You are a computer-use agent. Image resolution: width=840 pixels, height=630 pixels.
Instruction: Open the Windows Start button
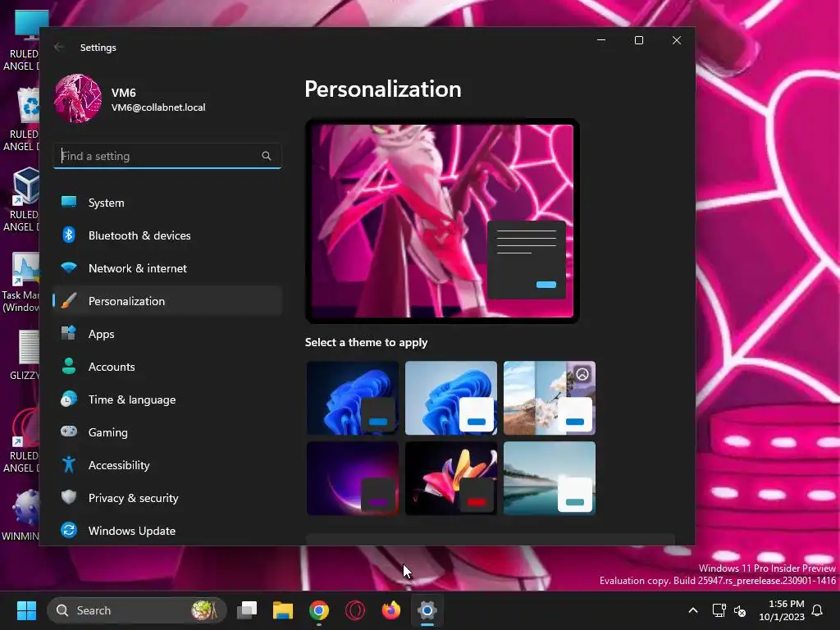point(26,610)
